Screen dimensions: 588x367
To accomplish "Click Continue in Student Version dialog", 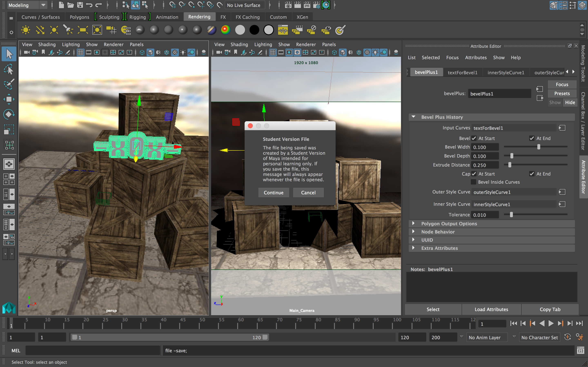I will 273,192.
